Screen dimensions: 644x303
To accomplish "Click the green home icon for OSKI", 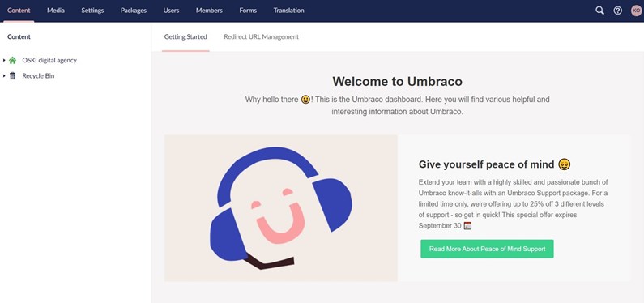I will click(13, 60).
